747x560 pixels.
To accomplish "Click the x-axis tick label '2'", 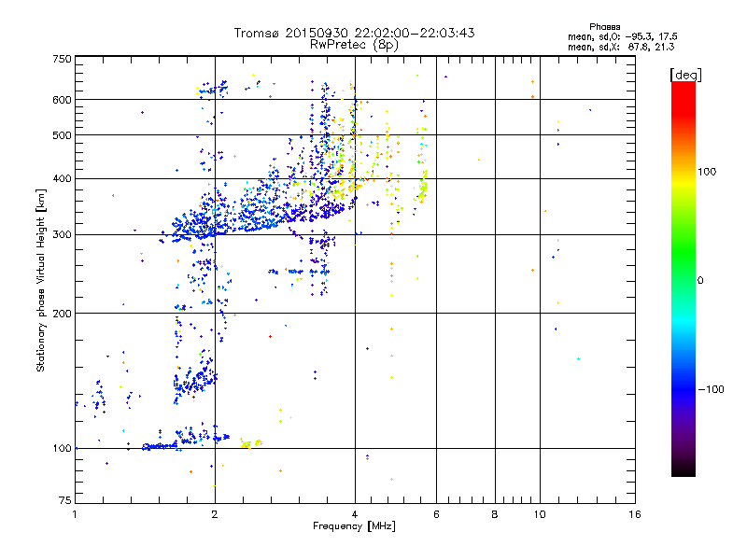I will point(215,514).
